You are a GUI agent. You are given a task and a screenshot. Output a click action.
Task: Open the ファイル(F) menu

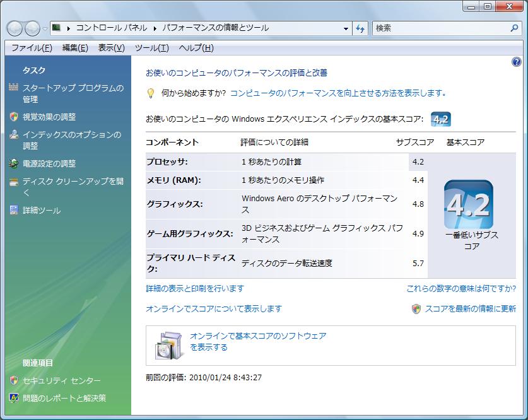(32, 48)
